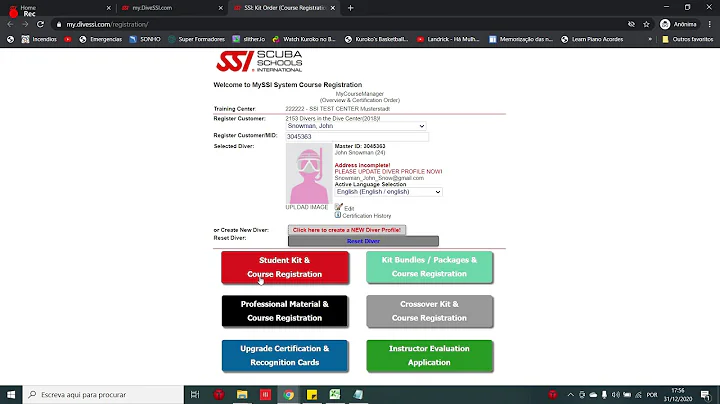Open Excel from the taskbar

pyautogui.click(x=335, y=395)
